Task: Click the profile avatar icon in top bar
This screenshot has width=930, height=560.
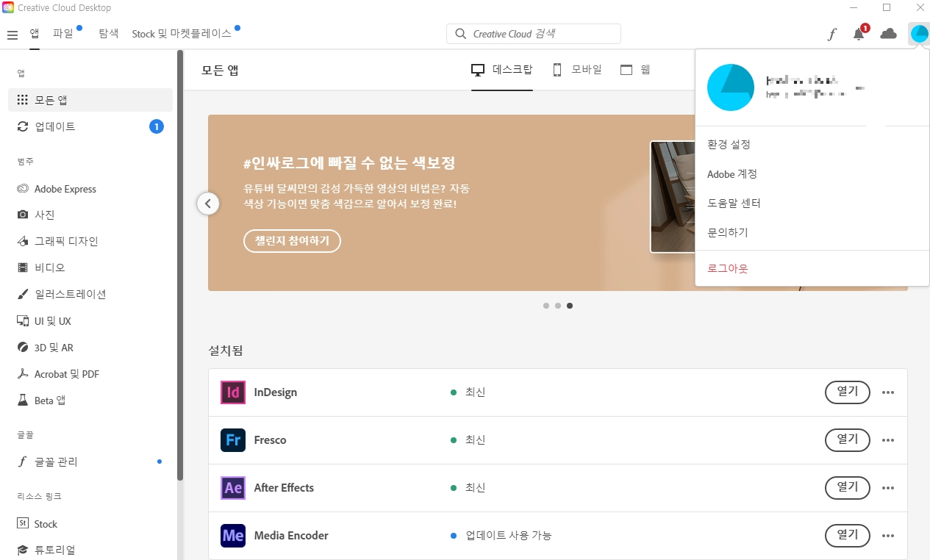Action: coord(919,34)
